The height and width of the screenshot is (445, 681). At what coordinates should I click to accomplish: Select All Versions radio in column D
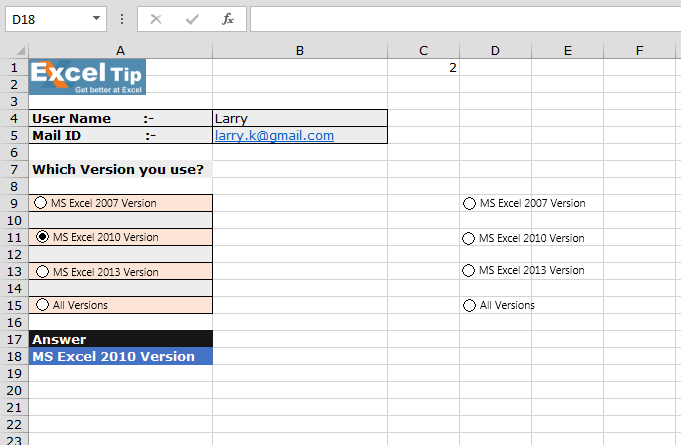click(x=469, y=305)
